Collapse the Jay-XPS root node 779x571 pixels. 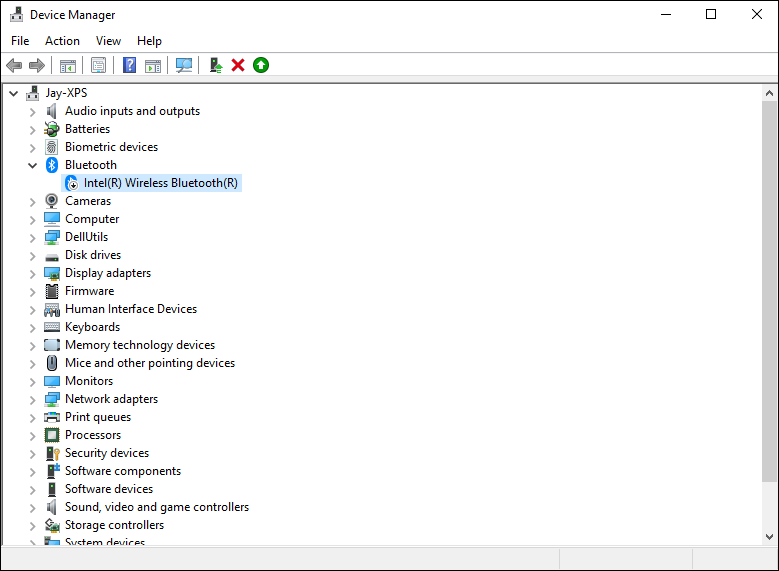[13, 93]
